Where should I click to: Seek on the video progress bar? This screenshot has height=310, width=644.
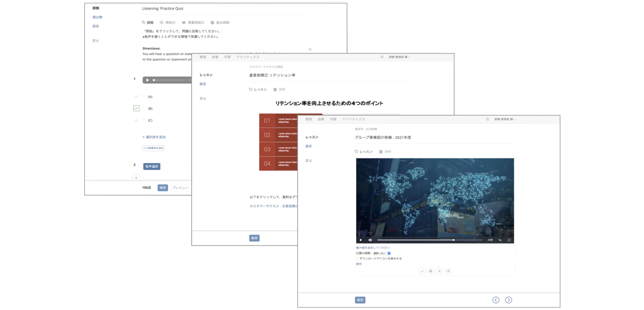tap(430, 240)
